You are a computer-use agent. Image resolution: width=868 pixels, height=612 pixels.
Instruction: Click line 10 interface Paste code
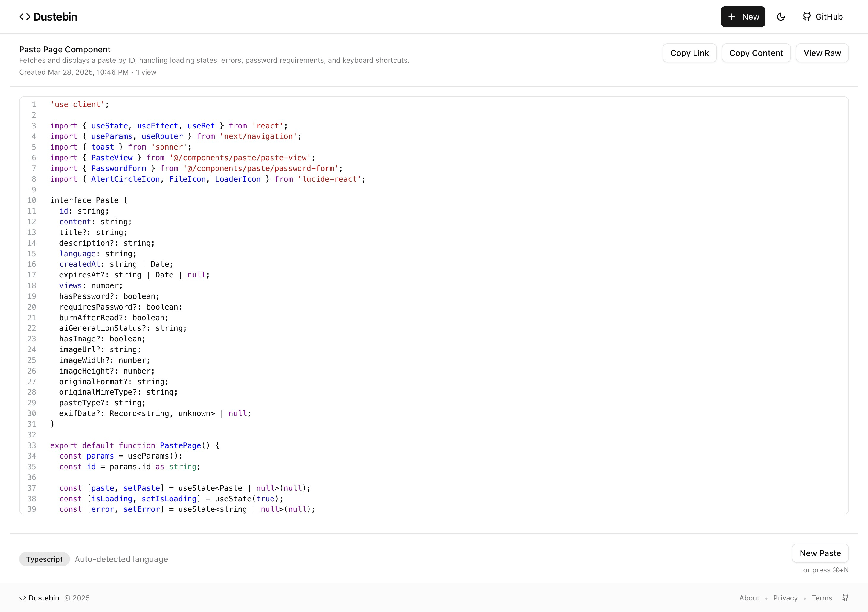pos(89,200)
